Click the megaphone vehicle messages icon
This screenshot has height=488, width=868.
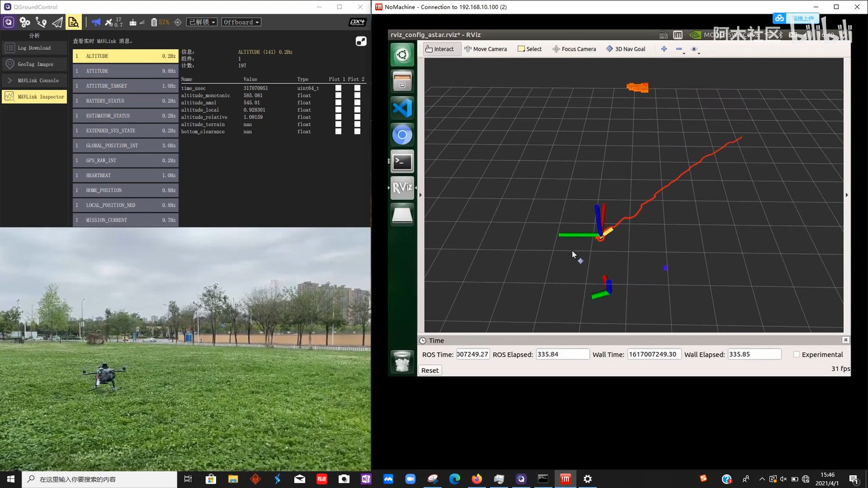point(96,22)
